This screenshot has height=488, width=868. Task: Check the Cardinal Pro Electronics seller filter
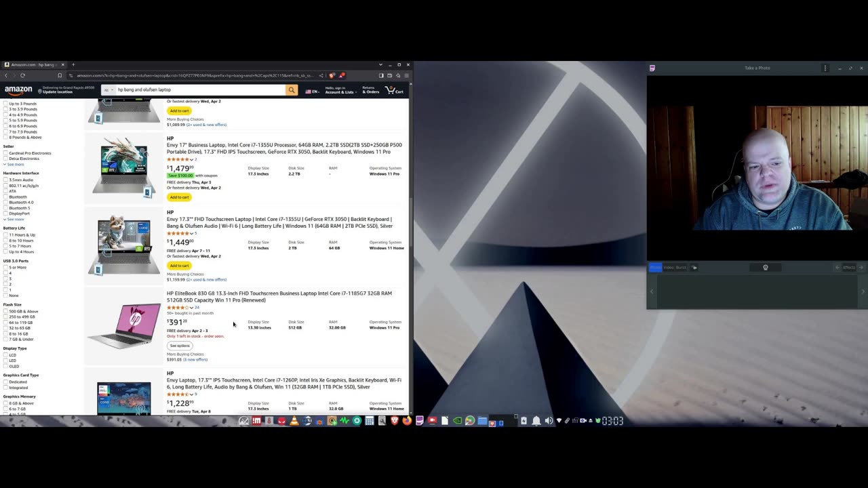point(6,153)
